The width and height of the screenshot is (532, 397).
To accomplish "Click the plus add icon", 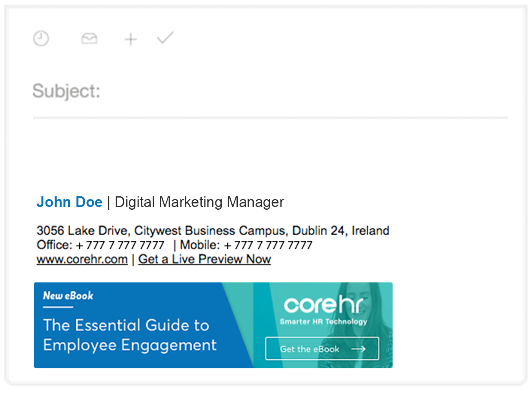I will pos(131,39).
